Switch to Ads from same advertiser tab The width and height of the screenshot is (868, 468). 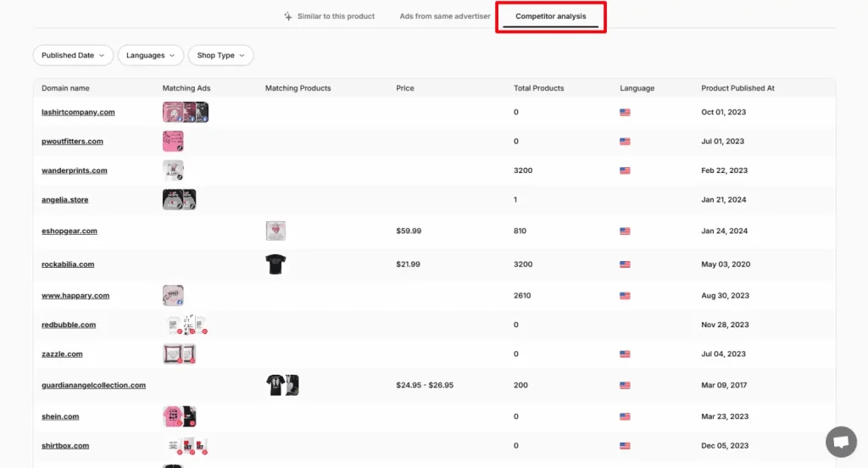point(445,16)
